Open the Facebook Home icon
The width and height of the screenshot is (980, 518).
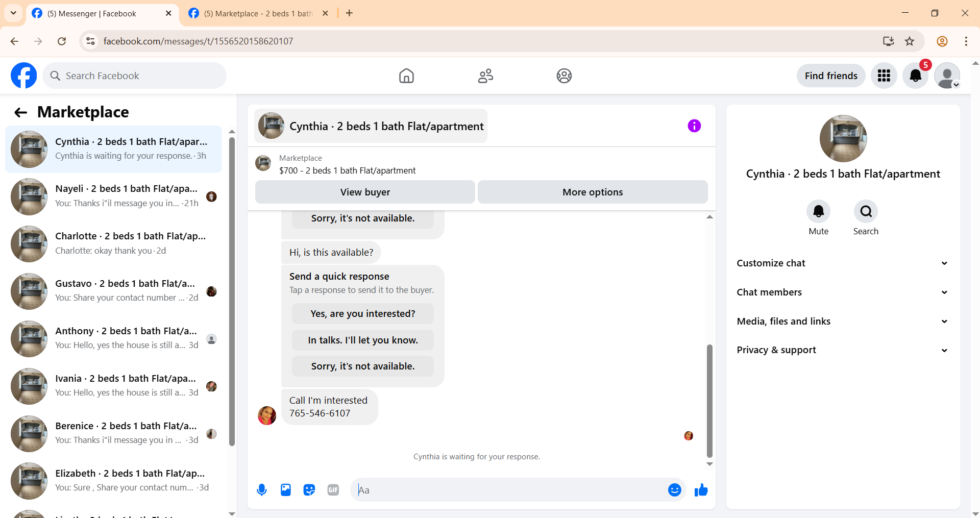pyautogui.click(x=406, y=76)
